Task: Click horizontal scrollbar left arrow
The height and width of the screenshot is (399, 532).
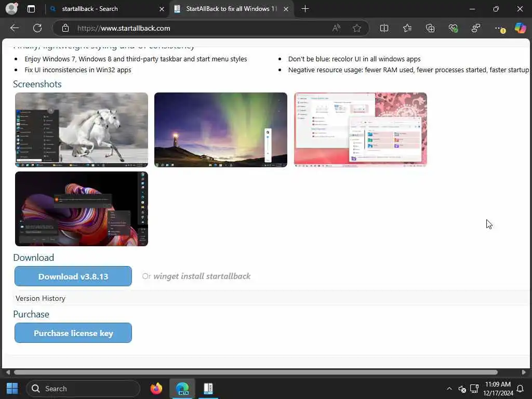Action: (7, 372)
